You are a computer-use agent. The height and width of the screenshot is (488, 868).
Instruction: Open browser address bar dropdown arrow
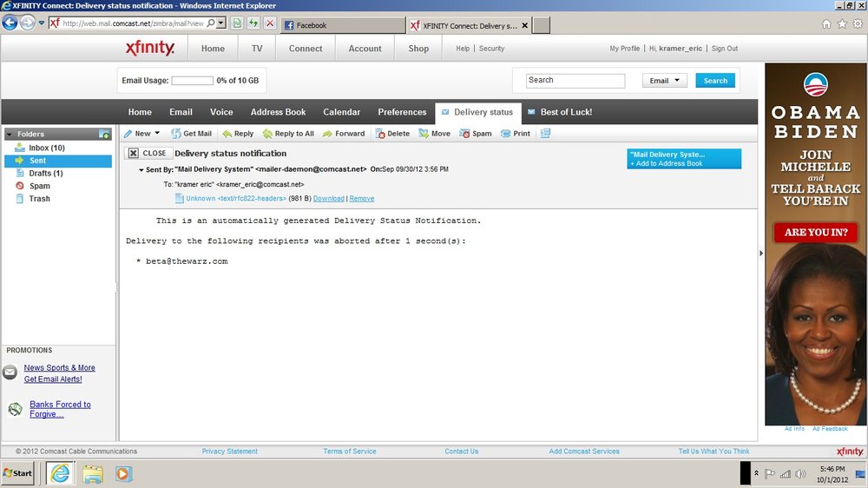(x=220, y=23)
